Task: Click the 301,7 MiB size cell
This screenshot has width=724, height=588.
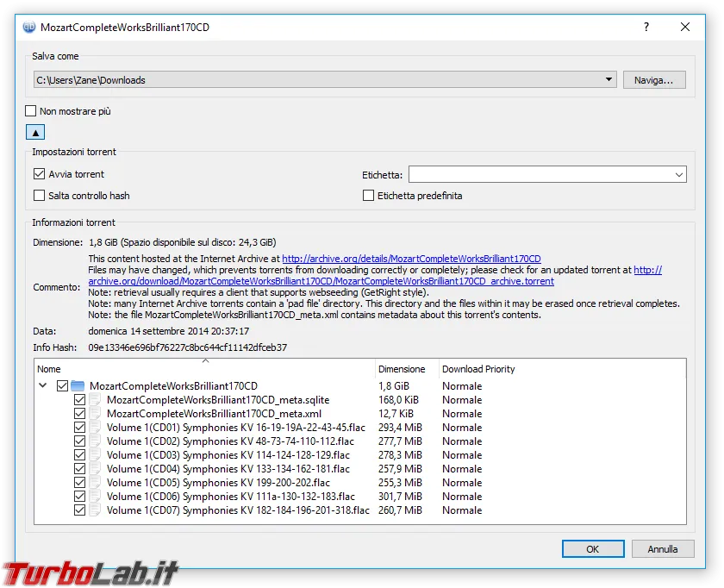Action: (x=400, y=497)
